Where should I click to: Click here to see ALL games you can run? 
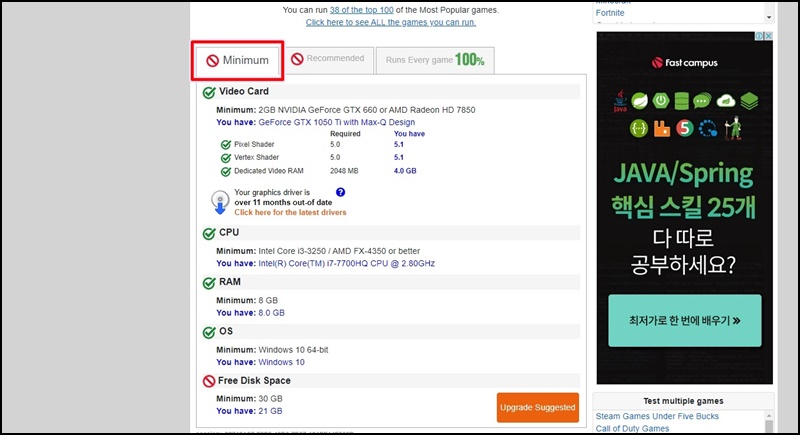coord(391,22)
